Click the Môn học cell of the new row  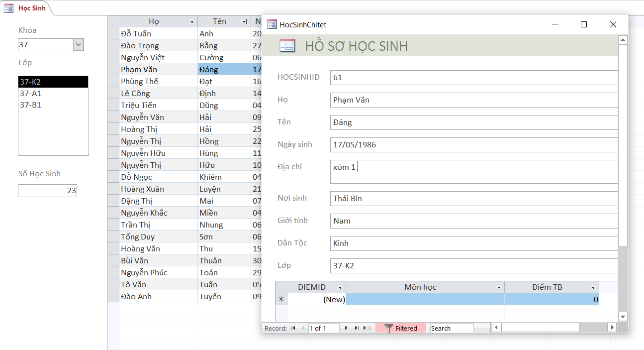click(425, 299)
